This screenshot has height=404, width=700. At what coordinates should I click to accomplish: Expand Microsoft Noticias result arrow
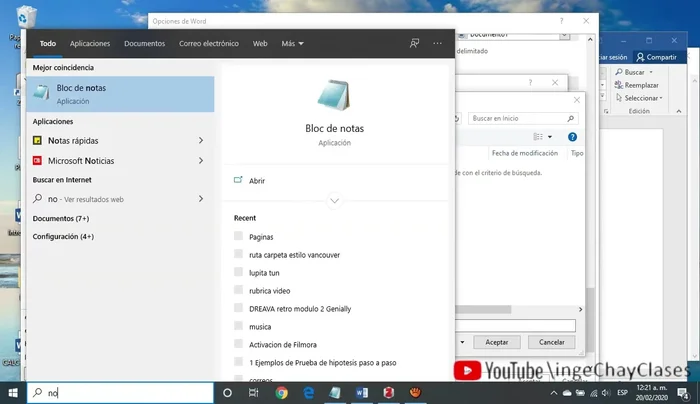[201, 160]
